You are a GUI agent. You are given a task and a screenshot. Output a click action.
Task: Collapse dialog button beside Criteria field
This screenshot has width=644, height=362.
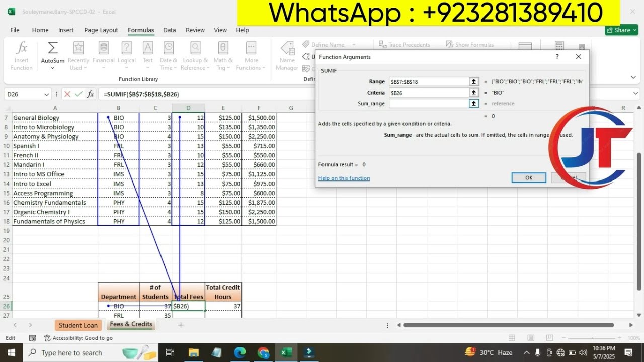click(473, 93)
